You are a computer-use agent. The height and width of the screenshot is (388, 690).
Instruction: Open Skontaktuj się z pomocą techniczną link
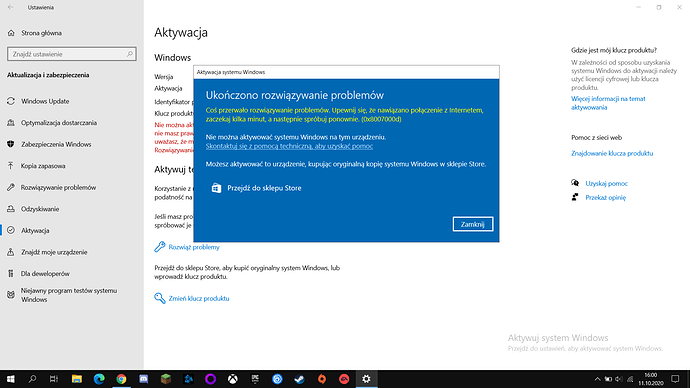289,146
